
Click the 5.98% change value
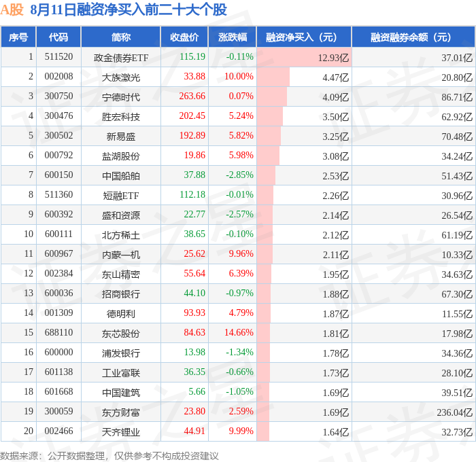241,156
